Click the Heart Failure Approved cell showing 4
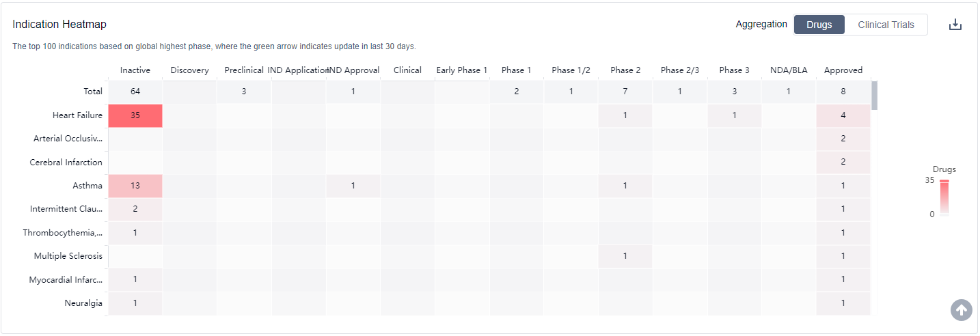 843,115
